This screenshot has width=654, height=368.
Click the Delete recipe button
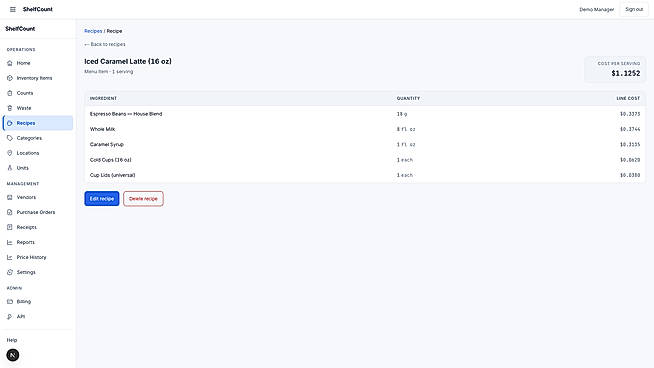coord(143,199)
